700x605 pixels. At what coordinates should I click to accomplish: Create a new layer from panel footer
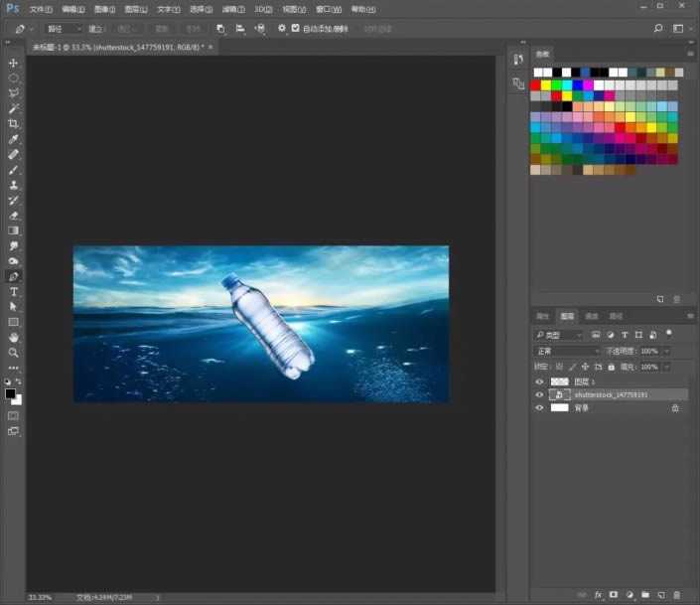660,594
